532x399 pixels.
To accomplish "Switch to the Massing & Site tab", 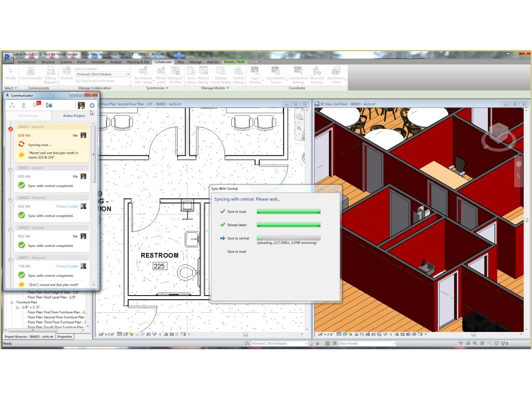I will tap(138, 62).
